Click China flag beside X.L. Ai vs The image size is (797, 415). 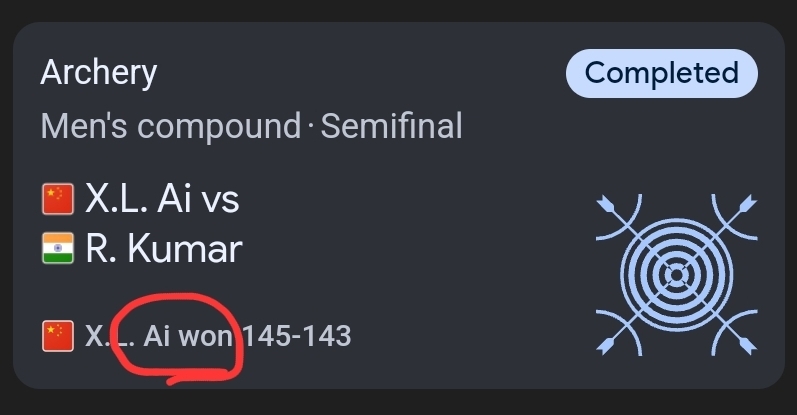click(x=58, y=200)
